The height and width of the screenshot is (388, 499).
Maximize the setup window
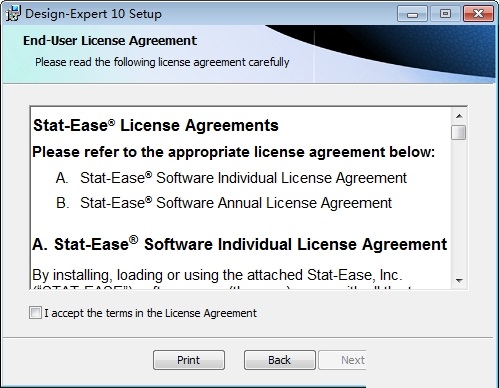(445, 14)
